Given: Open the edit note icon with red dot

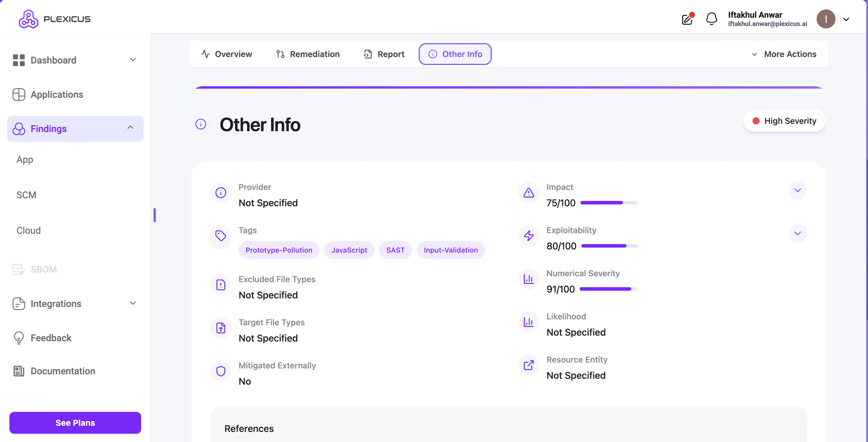Looking at the screenshot, I should coord(687,19).
